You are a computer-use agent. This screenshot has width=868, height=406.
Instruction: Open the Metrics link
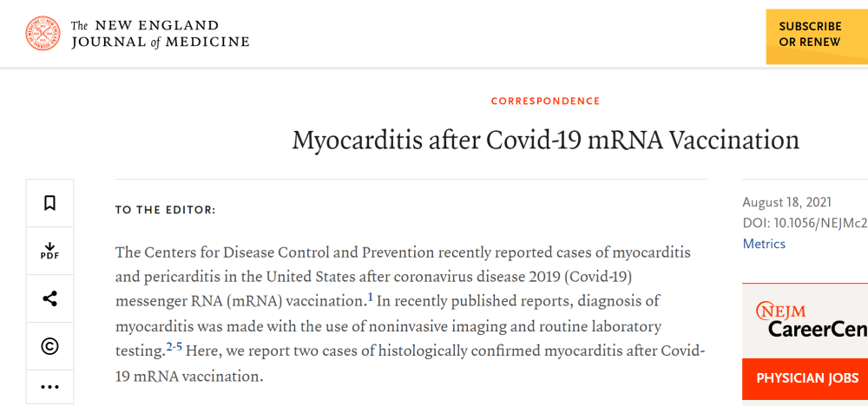pos(764,244)
